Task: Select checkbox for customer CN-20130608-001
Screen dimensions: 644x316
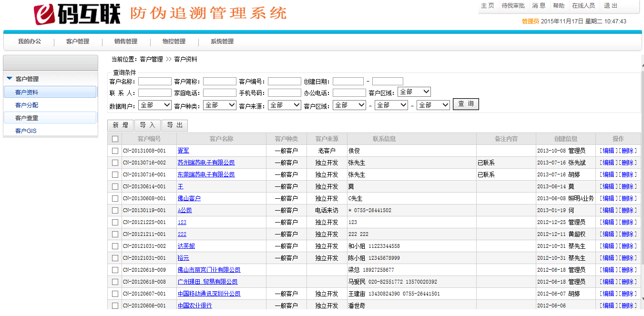Action: (x=115, y=199)
